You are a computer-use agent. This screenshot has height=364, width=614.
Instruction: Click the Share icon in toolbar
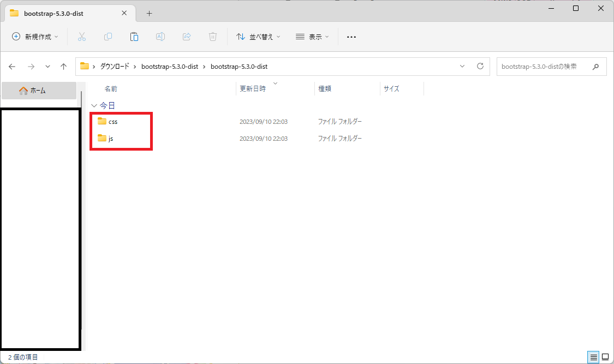[x=187, y=37]
